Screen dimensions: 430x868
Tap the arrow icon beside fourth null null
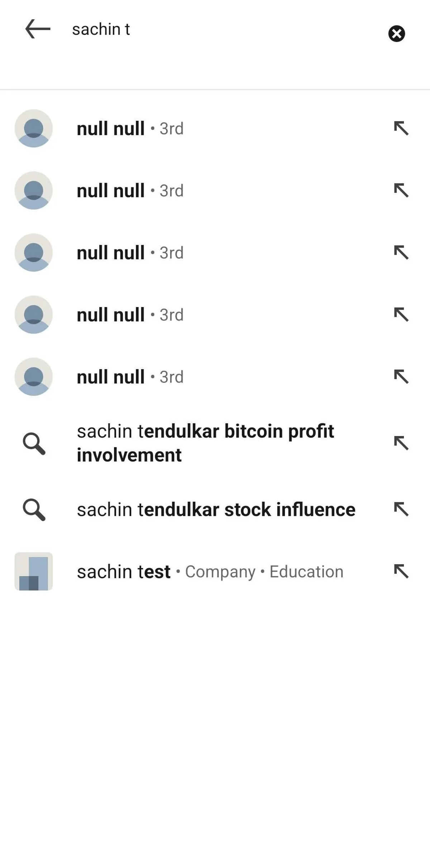401,315
